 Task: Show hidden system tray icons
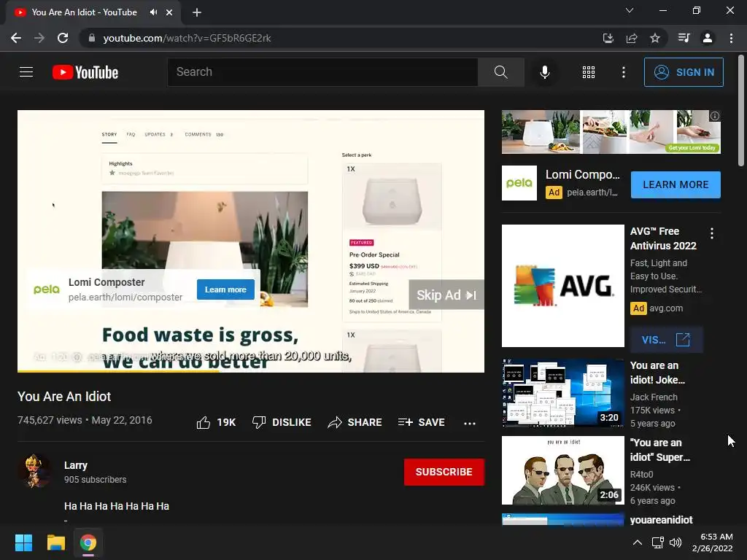(637, 542)
